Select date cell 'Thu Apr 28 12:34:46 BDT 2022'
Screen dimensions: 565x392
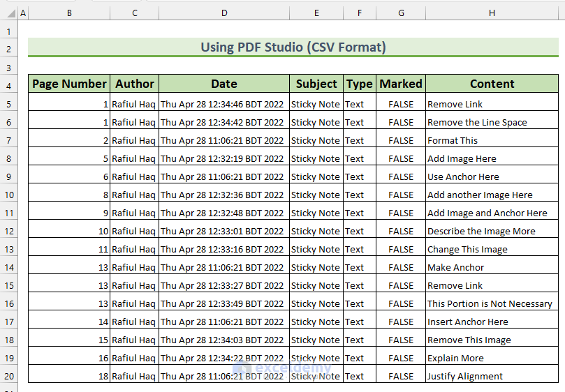(x=222, y=104)
